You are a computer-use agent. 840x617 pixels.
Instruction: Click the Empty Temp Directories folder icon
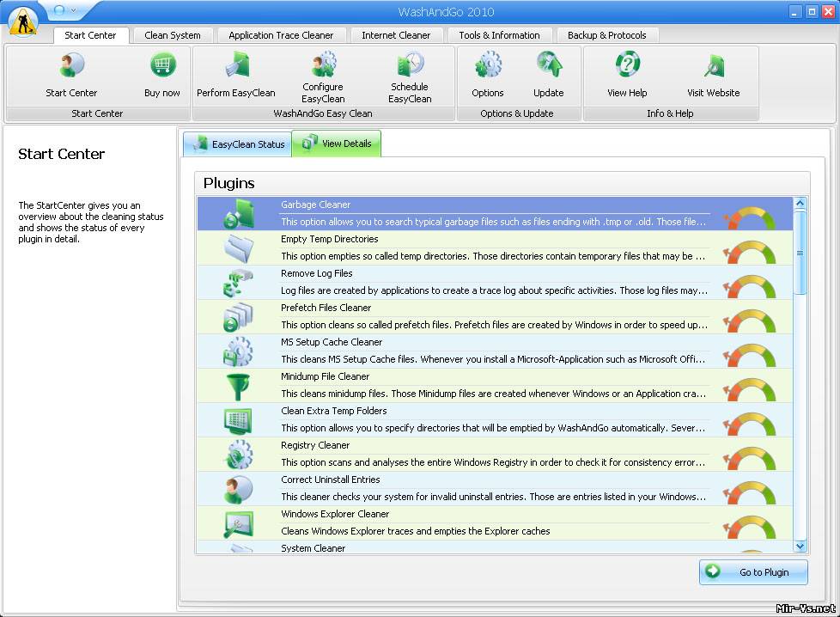(239, 247)
